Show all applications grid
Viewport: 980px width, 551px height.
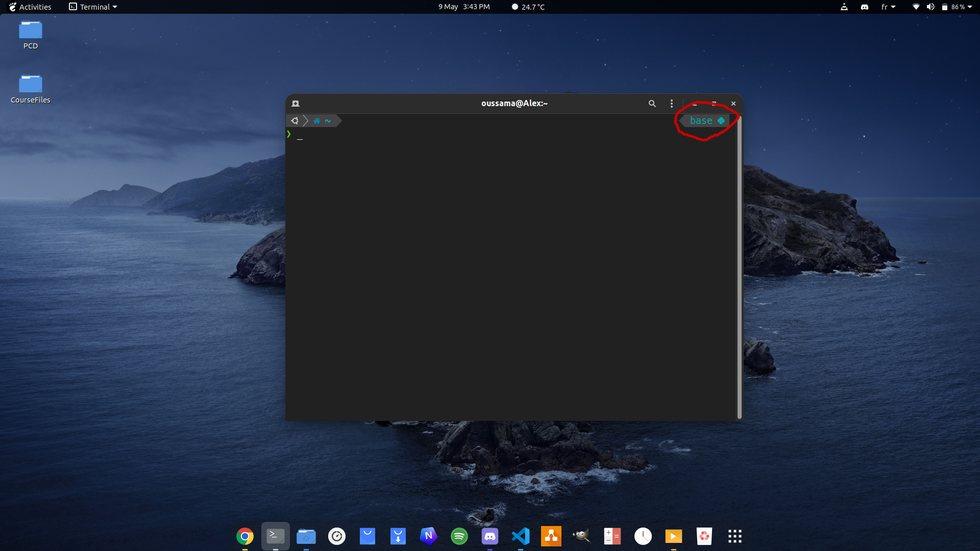[735, 536]
